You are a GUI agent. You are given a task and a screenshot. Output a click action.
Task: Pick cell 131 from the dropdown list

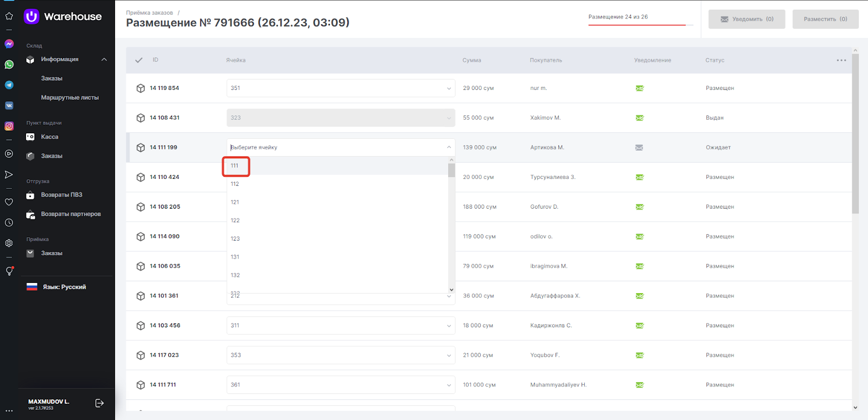(337, 257)
